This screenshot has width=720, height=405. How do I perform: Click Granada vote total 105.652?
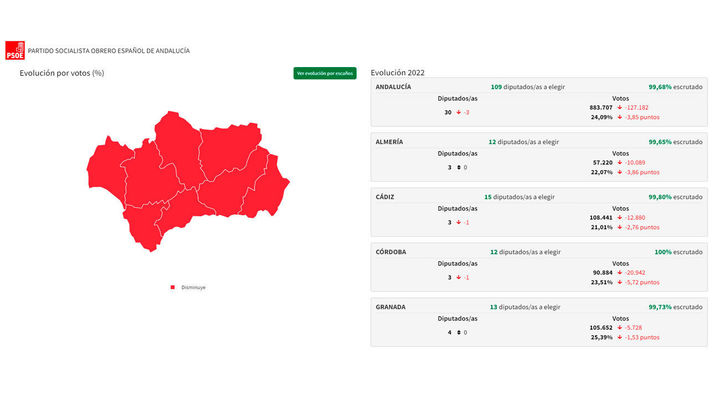pos(601,328)
